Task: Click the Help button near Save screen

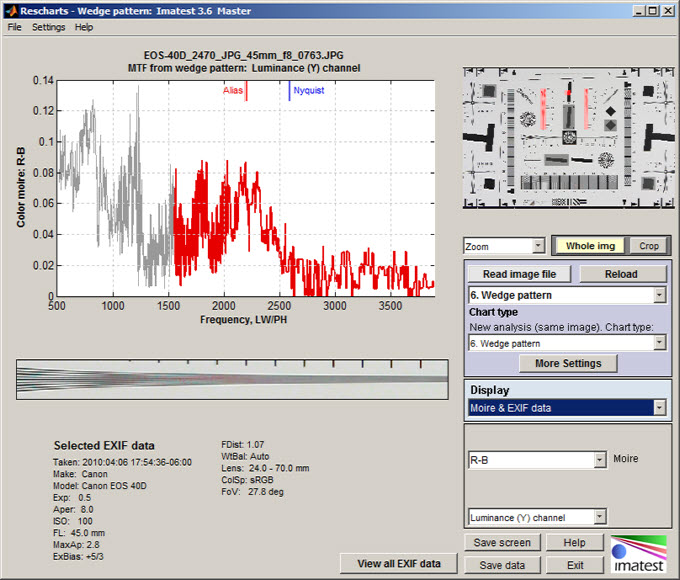Action: click(x=575, y=543)
